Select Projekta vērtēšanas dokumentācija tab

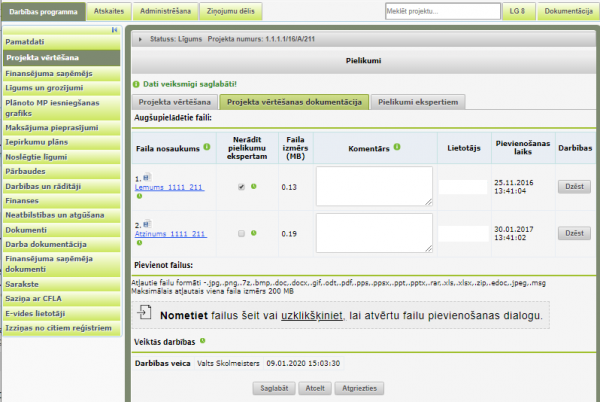pos(294,102)
